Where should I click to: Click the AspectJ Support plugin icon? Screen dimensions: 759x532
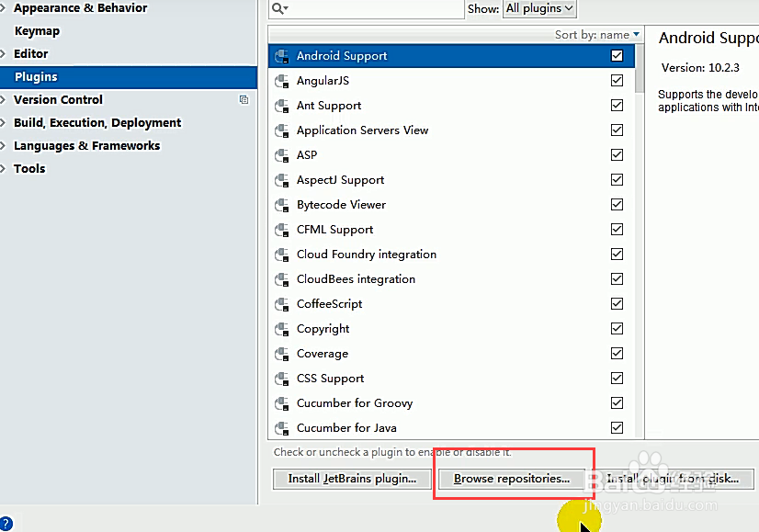pyautogui.click(x=282, y=180)
